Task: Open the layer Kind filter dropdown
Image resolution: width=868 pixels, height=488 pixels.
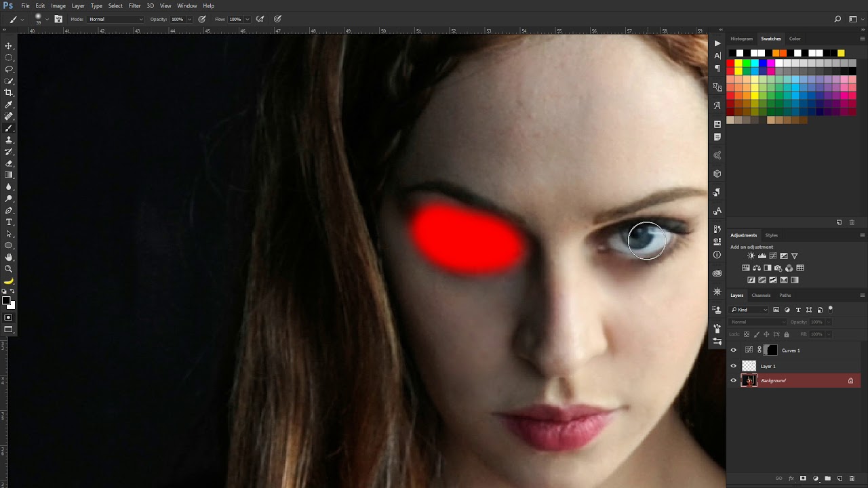Action: pos(749,310)
